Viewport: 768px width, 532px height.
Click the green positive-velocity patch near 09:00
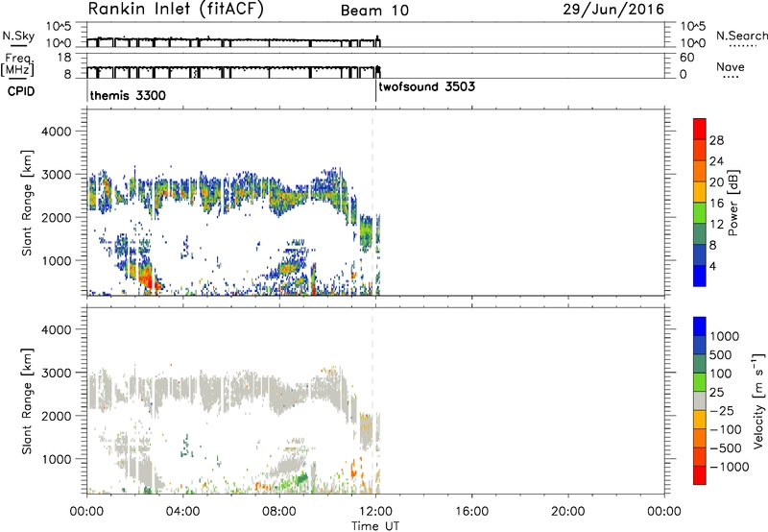pyautogui.click(x=301, y=477)
